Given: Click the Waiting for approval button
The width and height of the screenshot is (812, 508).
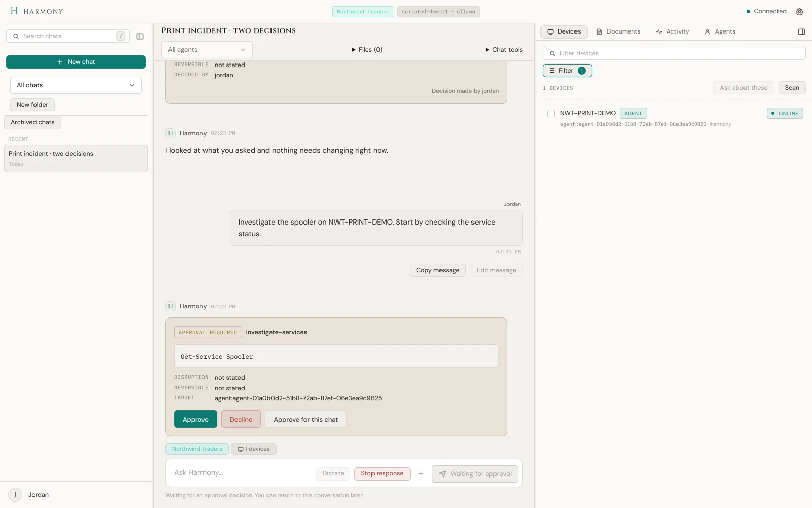Looking at the screenshot, I should tap(475, 474).
